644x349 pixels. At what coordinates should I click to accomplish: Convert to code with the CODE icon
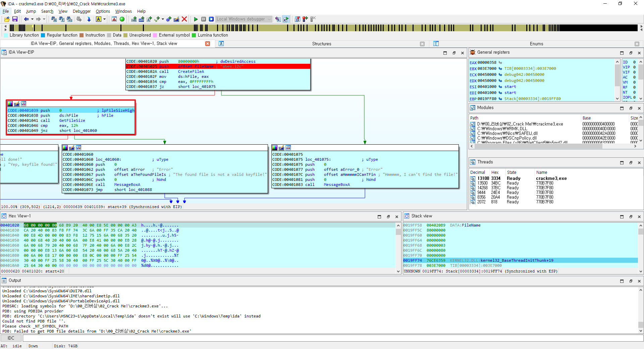point(134,19)
